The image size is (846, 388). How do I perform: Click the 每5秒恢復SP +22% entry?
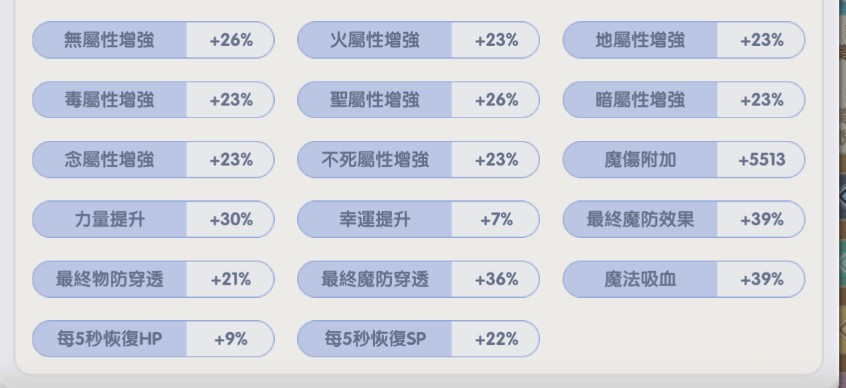[418, 339]
